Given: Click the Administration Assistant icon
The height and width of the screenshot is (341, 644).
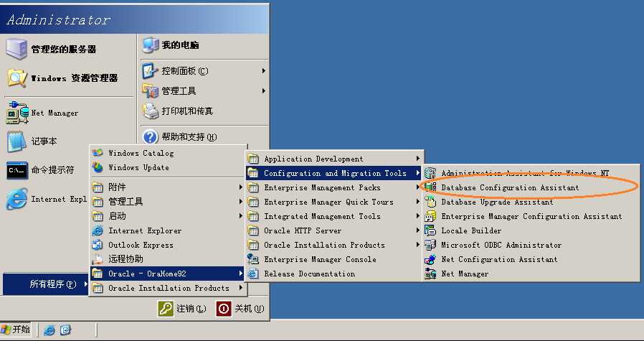Looking at the screenshot, I should coord(430,173).
